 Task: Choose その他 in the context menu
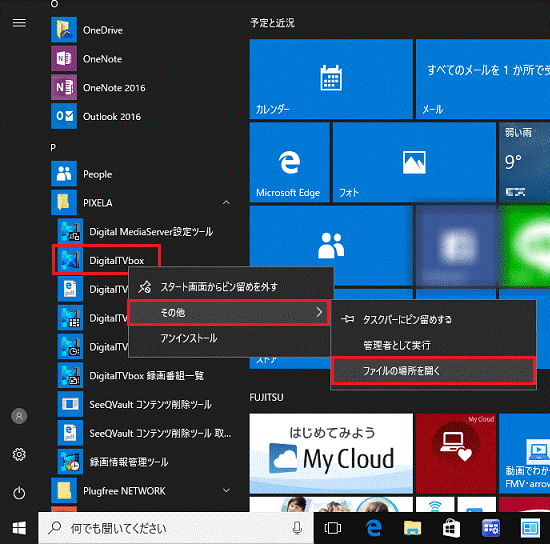point(228,312)
